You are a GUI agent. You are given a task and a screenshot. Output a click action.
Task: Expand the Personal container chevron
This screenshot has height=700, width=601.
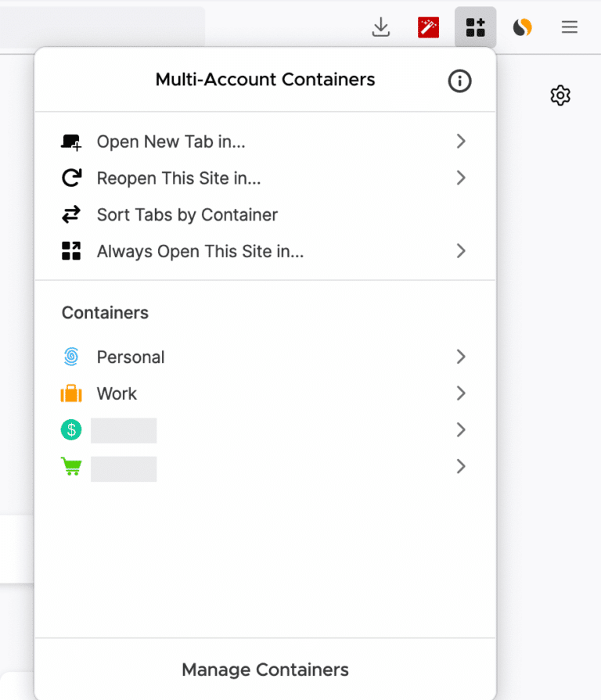click(x=461, y=357)
